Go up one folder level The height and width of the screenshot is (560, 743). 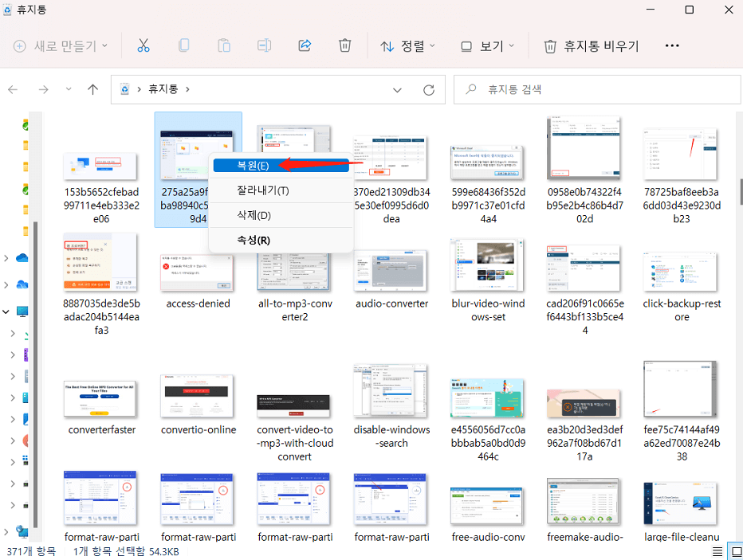pyautogui.click(x=92, y=89)
